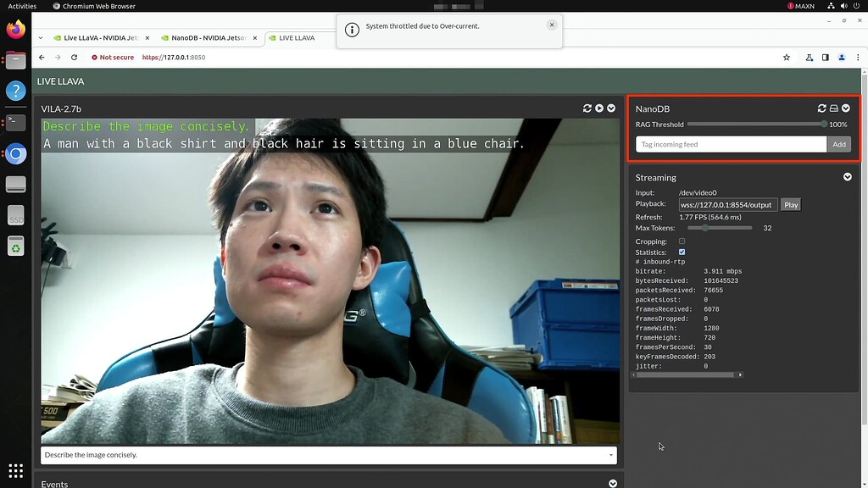Toggle the bookmark star for this page

[787, 57]
